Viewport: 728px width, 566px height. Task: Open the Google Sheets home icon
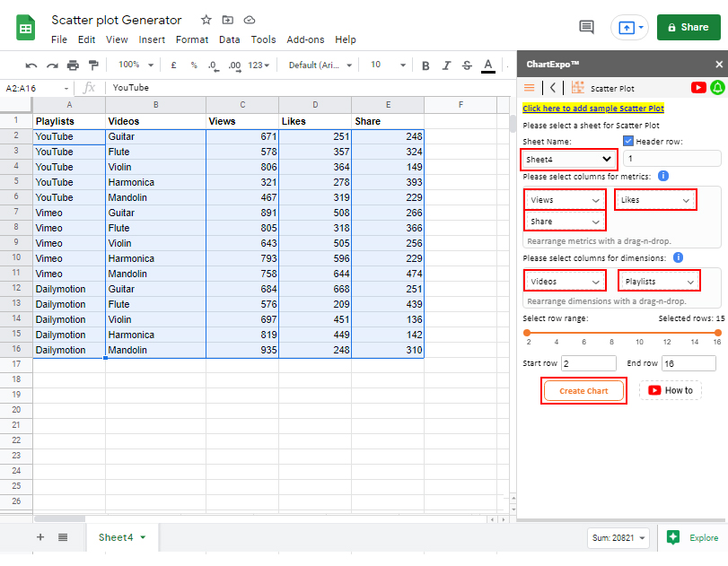(x=25, y=28)
